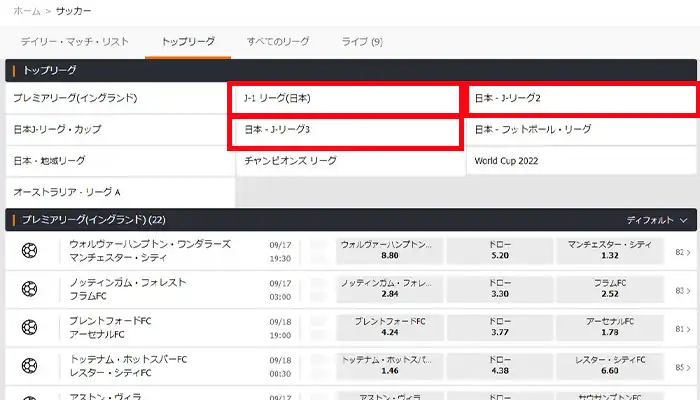700x400 pixels.
Task: Open ウォルヴァーハンプトン・ワンダラーズ match details
Action: coord(150,251)
